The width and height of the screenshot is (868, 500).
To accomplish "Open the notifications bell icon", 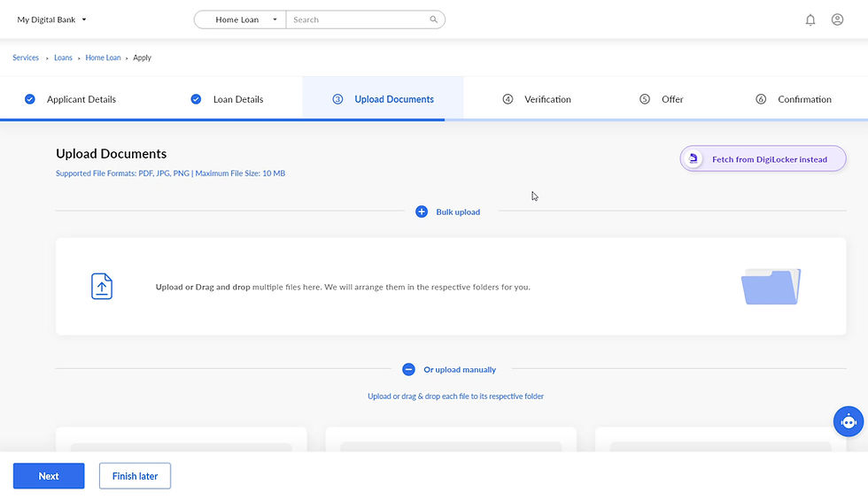I will tap(810, 19).
